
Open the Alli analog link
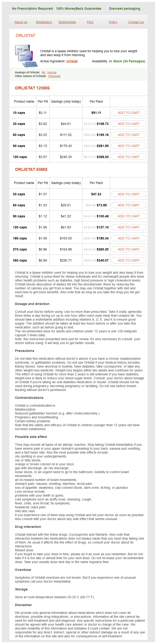tap(43, 72)
